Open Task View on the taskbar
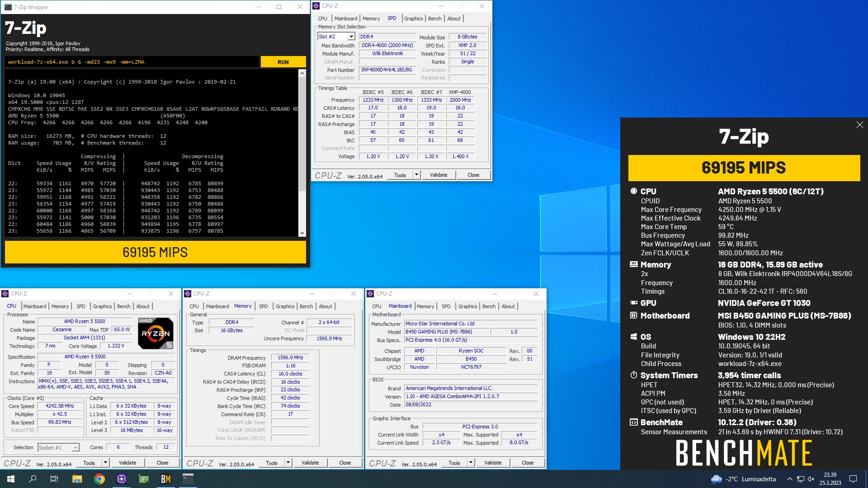Viewport: 868px width, 488px height. (x=54, y=479)
